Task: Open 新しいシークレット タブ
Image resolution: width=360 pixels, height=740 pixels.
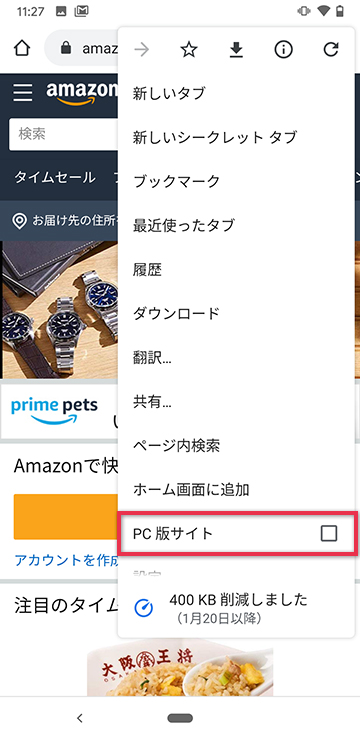Action: [236, 137]
